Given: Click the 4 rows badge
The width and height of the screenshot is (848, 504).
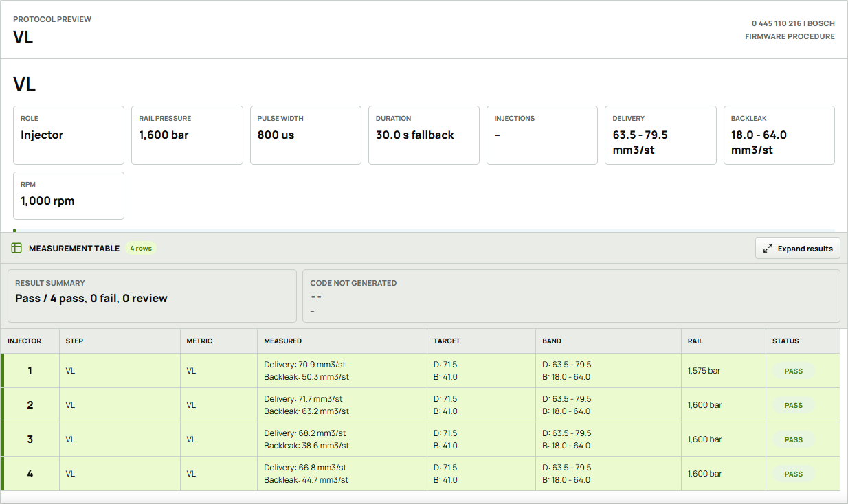Looking at the screenshot, I should click(141, 249).
